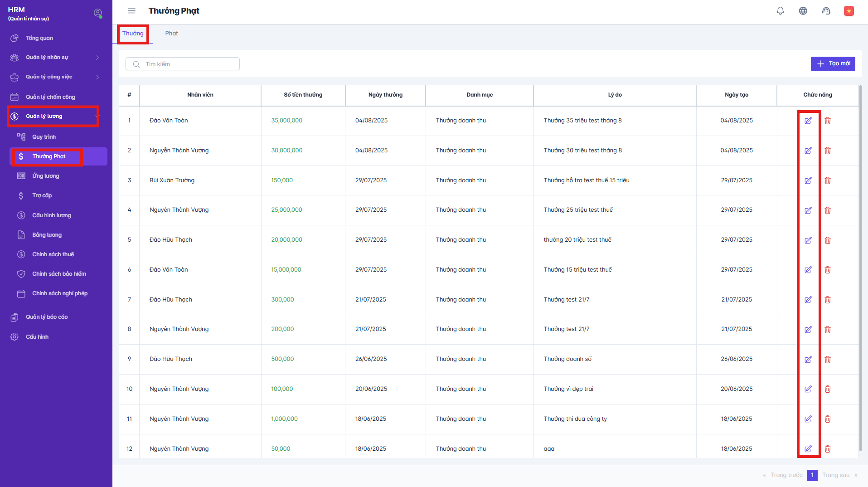Select the Thưởng tab

point(133,34)
